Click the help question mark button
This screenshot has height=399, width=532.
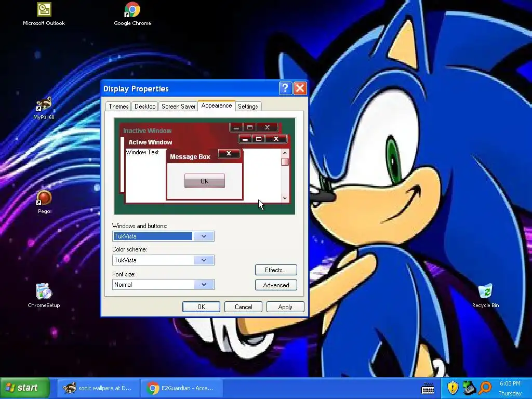(285, 88)
